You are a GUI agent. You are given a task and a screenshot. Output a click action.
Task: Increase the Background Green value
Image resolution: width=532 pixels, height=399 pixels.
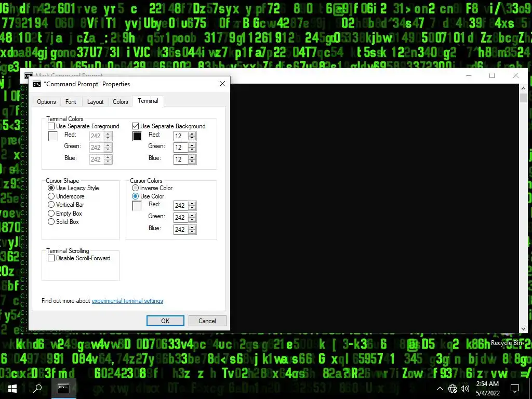point(192,145)
